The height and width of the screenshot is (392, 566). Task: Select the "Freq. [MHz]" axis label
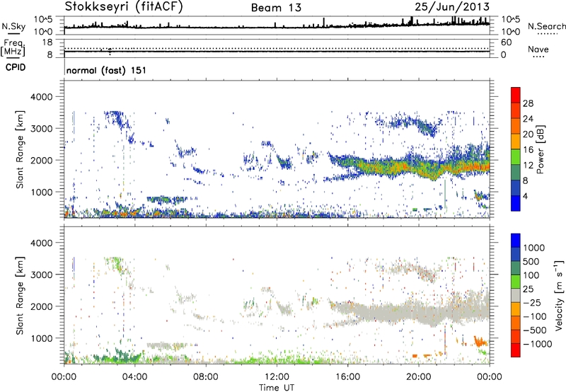pyautogui.click(x=13, y=47)
